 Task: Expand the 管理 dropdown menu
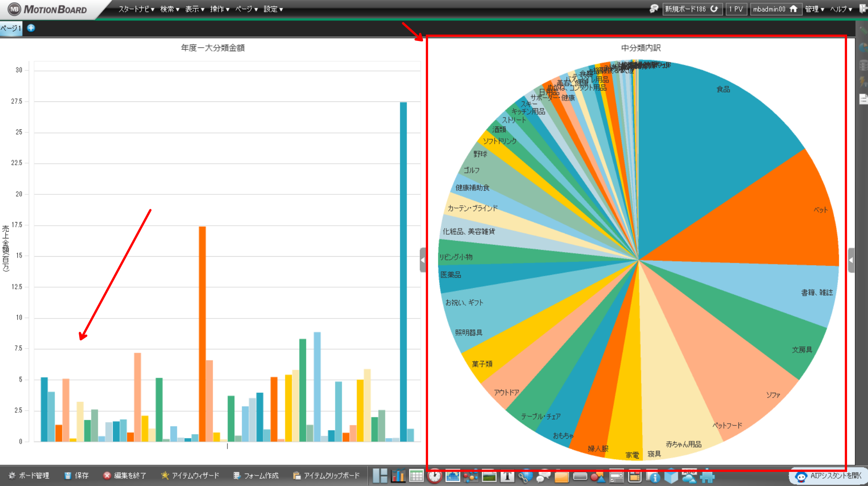point(814,9)
